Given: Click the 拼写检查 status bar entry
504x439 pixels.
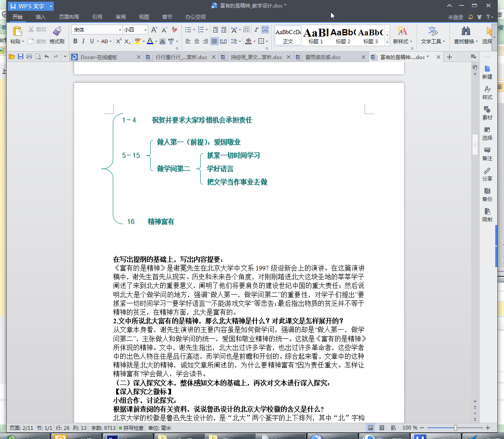Looking at the screenshot, I should (132, 428).
